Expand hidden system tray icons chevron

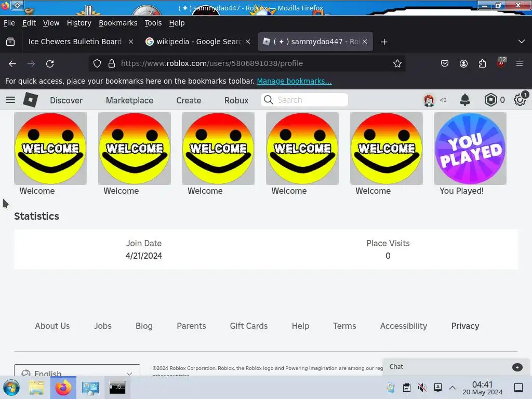click(x=453, y=388)
